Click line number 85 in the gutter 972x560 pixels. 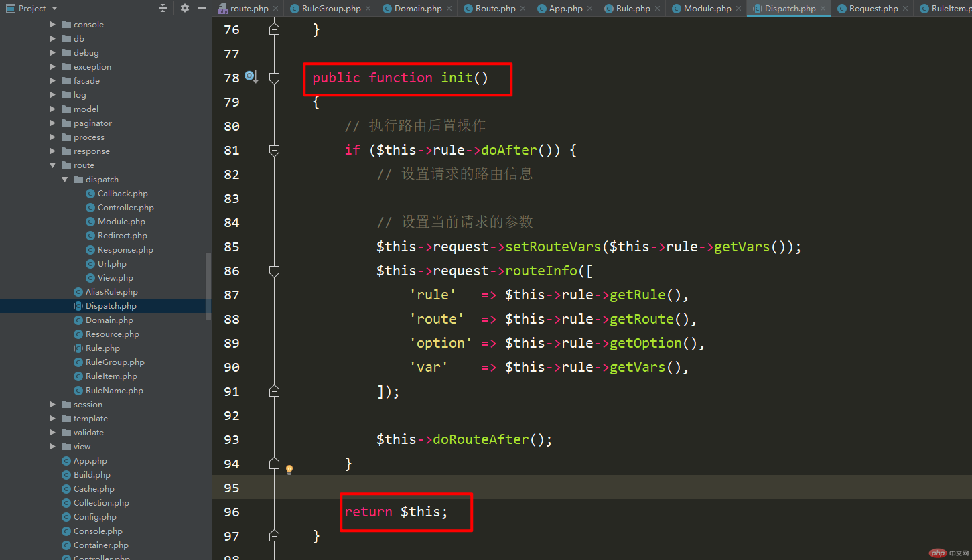[232, 247]
